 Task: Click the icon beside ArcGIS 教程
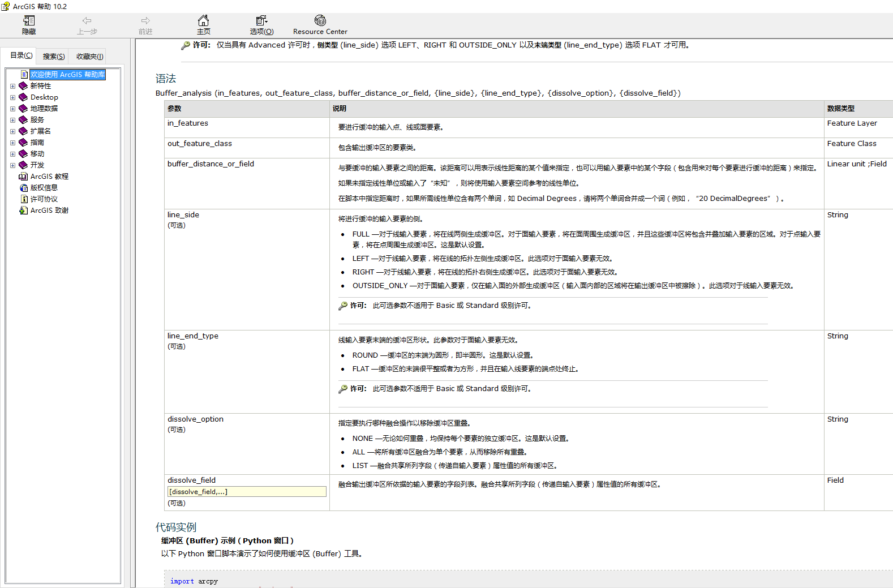(23, 177)
